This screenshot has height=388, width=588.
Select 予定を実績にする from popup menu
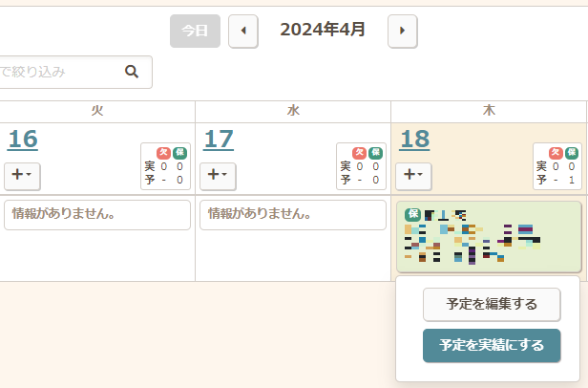(x=492, y=345)
